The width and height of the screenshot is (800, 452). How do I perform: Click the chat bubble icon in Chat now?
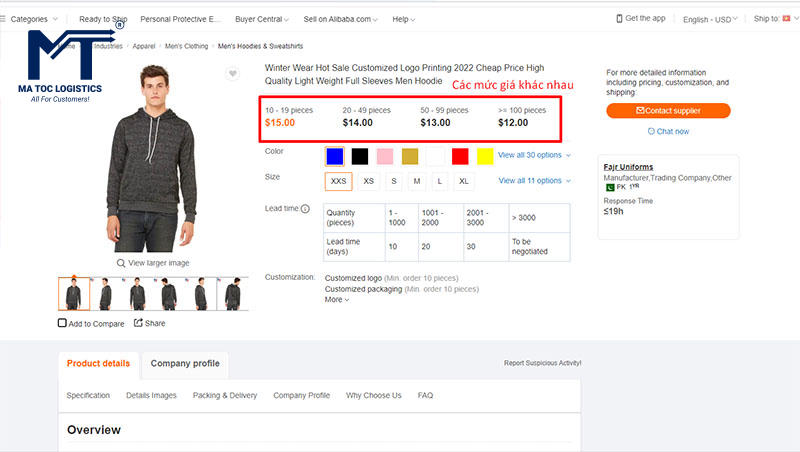click(651, 131)
